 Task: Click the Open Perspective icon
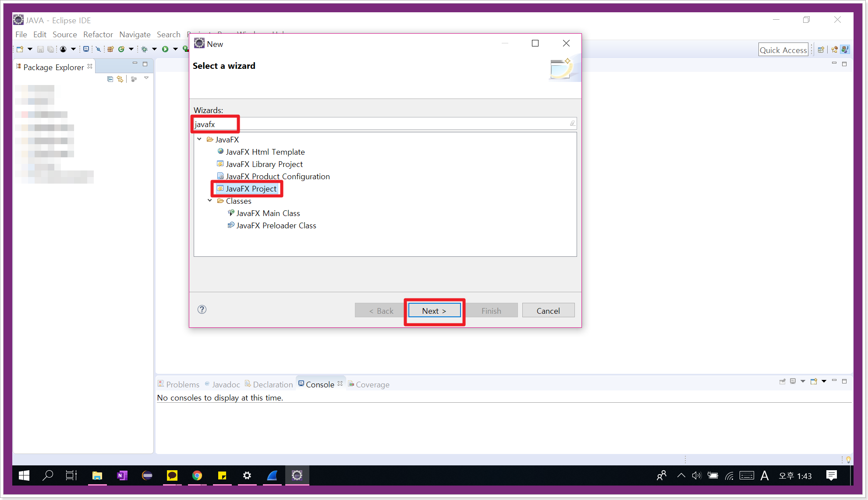(x=821, y=50)
